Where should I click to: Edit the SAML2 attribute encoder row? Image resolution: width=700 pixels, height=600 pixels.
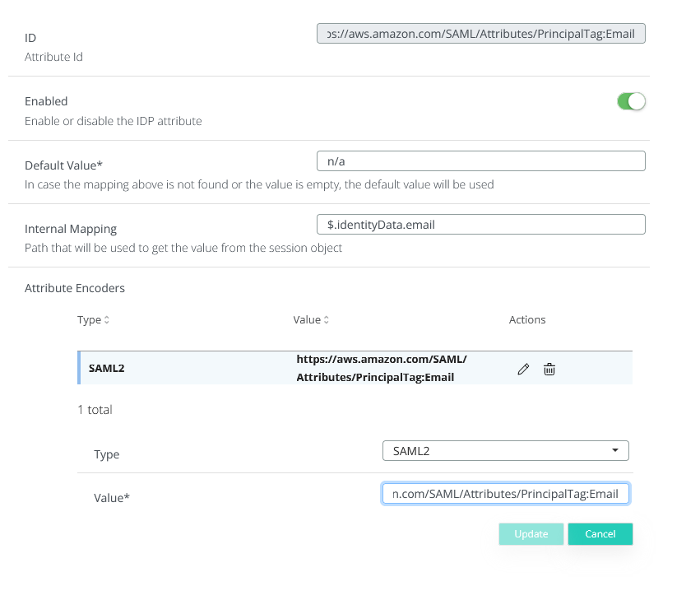click(523, 370)
